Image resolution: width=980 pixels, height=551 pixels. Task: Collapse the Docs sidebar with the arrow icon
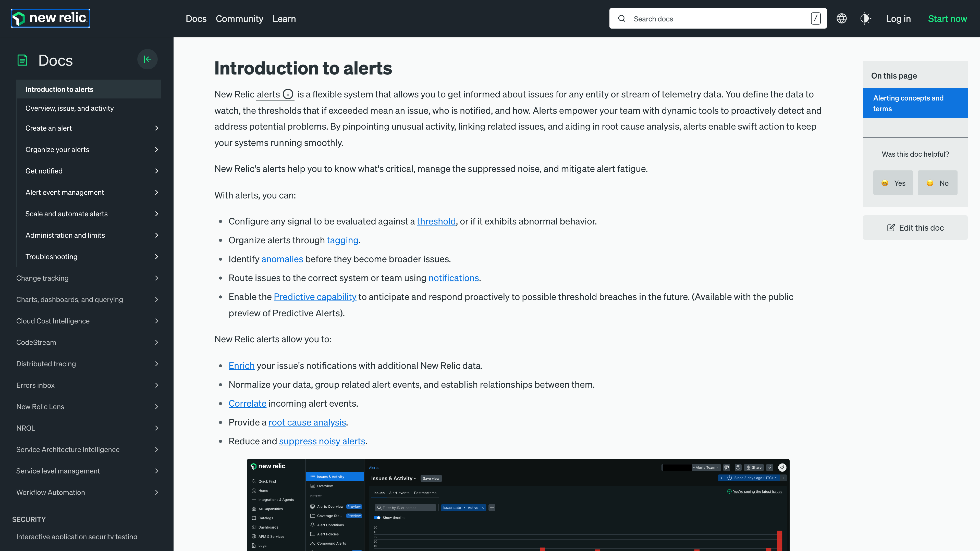(x=148, y=59)
